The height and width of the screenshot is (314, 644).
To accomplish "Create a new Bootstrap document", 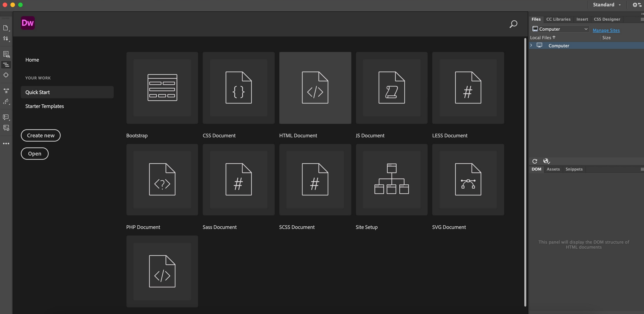I will (x=162, y=88).
